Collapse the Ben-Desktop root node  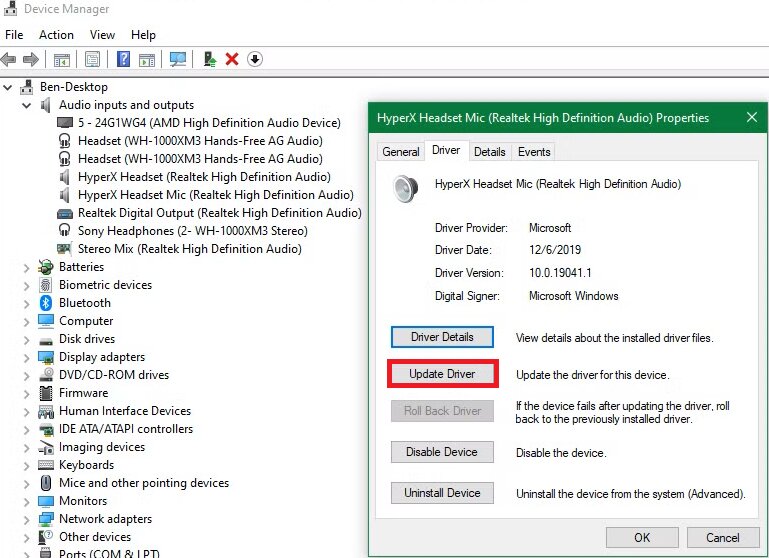tap(8, 87)
